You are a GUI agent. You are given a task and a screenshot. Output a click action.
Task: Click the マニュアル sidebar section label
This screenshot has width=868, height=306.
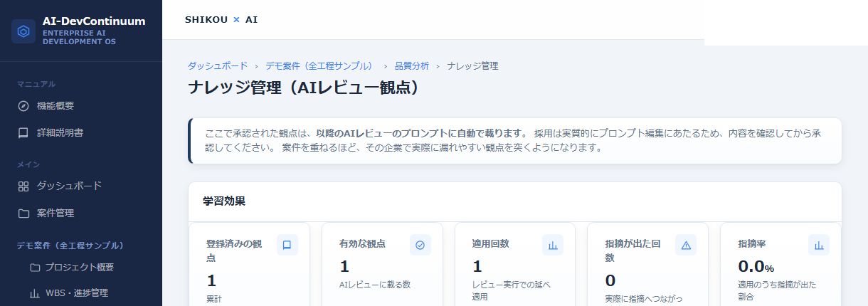[x=36, y=84]
